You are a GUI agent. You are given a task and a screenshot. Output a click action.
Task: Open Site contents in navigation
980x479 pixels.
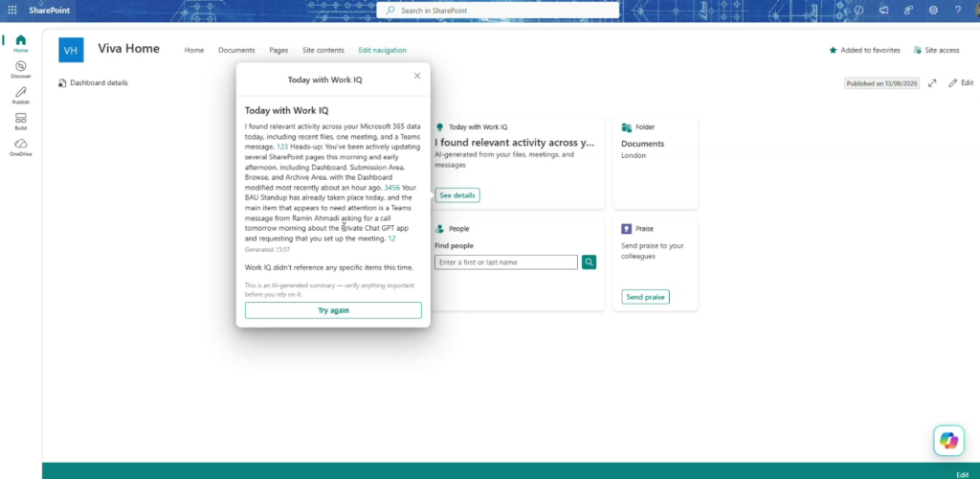[323, 50]
